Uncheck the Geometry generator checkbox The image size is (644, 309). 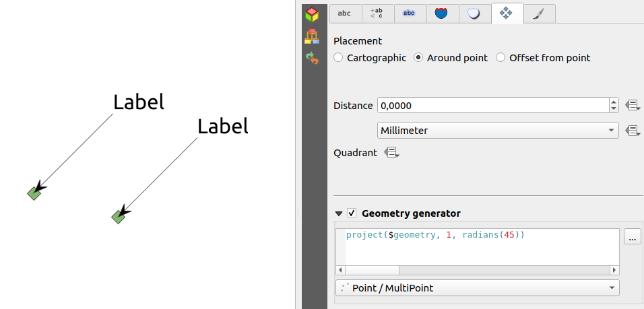pyautogui.click(x=352, y=213)
